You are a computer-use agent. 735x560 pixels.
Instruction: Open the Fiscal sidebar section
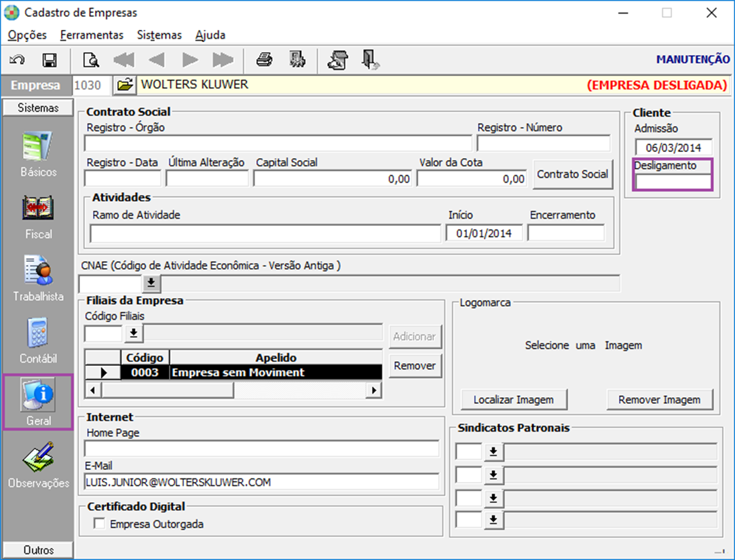point(38,217)
